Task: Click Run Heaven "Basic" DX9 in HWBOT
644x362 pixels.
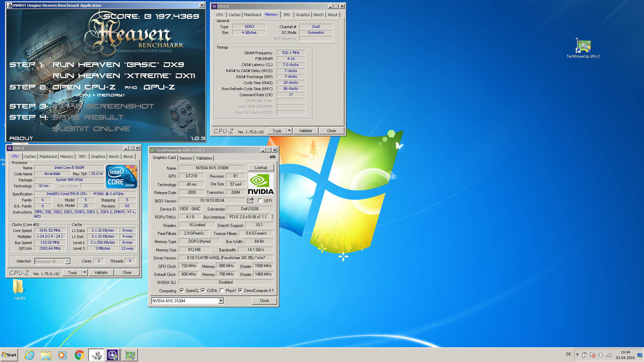Action: [x=118, y=65]
